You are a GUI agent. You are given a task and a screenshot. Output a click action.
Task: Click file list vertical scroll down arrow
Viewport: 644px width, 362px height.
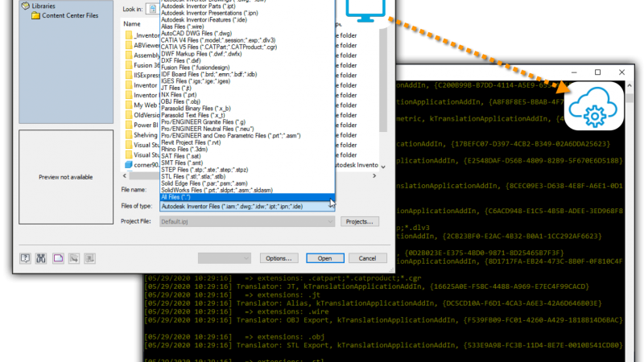[383, 167]
